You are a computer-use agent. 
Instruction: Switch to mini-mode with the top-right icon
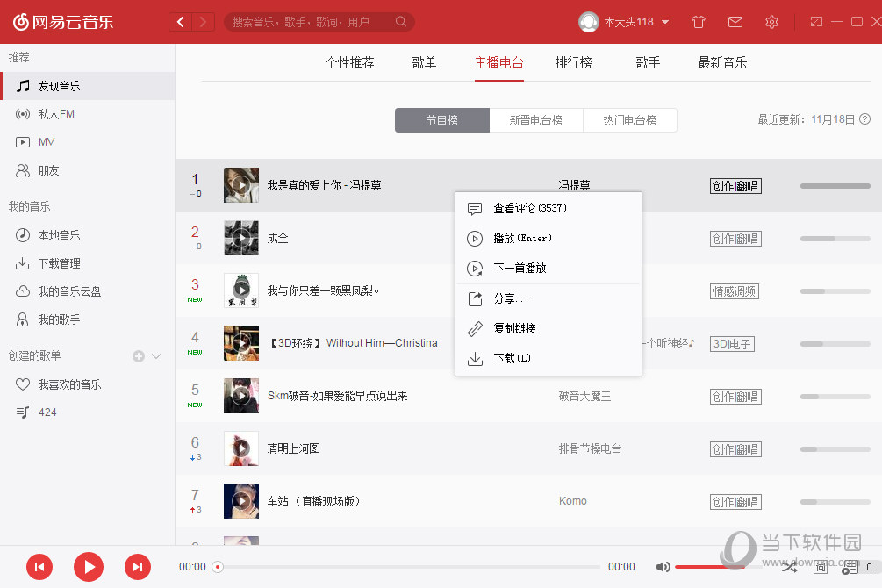pos(815,21)
